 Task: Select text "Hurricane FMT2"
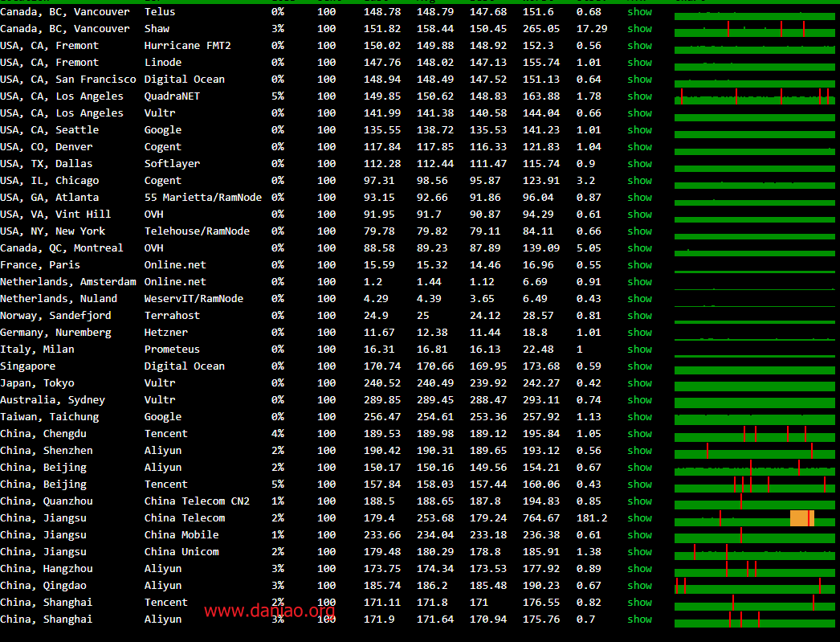(187, 46)
